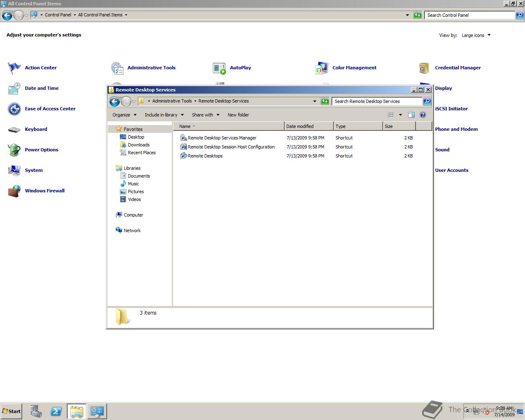Viewport: 525px width, 420px height.
Task: Click the New folder button
Action: point(238,115)
